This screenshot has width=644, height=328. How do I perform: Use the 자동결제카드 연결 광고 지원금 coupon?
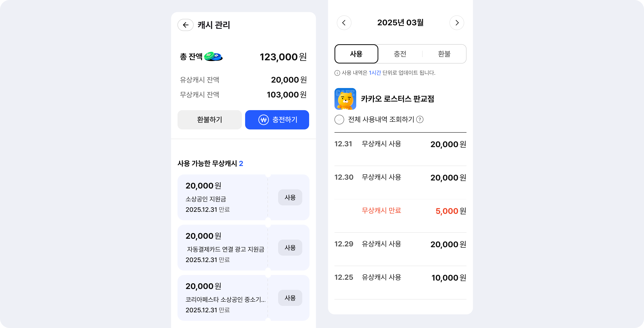click(x=290, y=248)
